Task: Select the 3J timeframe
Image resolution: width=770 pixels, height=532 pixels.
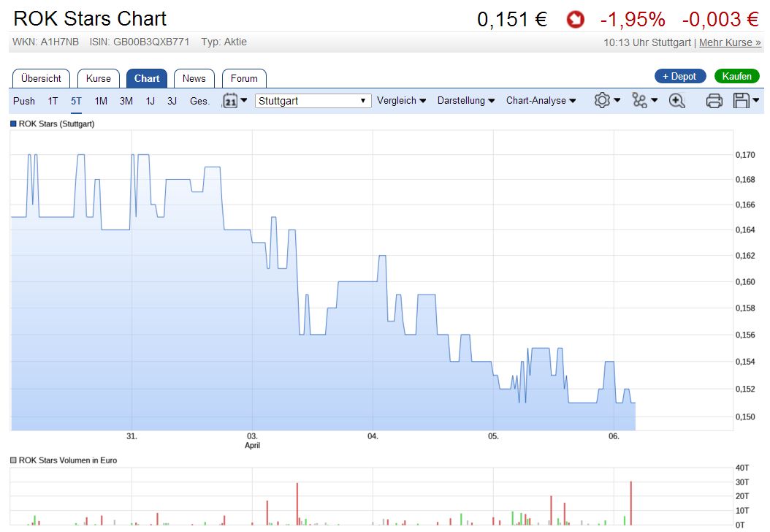Action: click(x=172, y=101)
